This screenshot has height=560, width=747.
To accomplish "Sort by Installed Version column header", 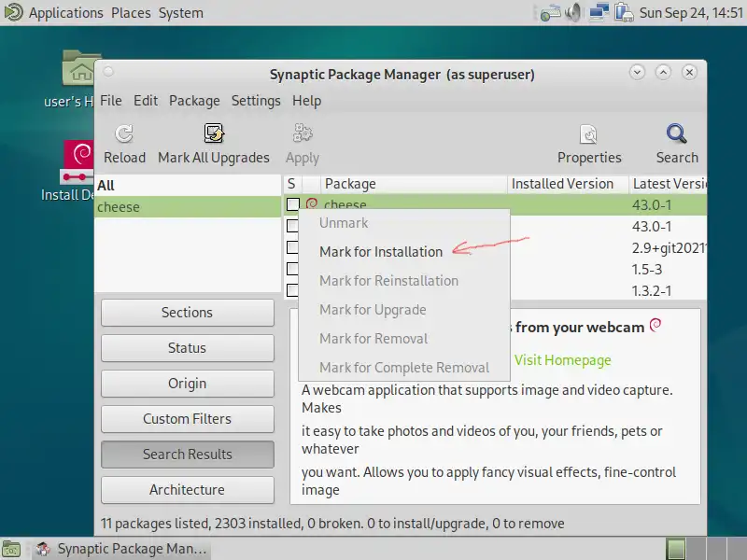I will click(x=568, y=184).
